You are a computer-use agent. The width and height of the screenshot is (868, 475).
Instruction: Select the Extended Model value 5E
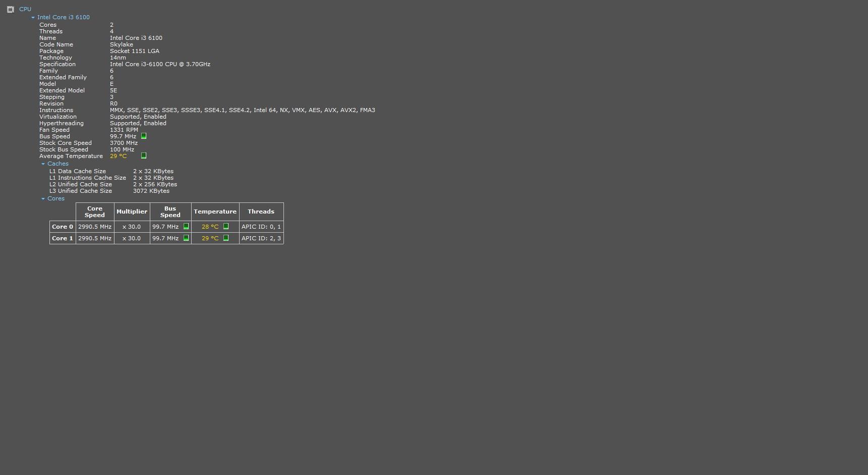[113, 90]
